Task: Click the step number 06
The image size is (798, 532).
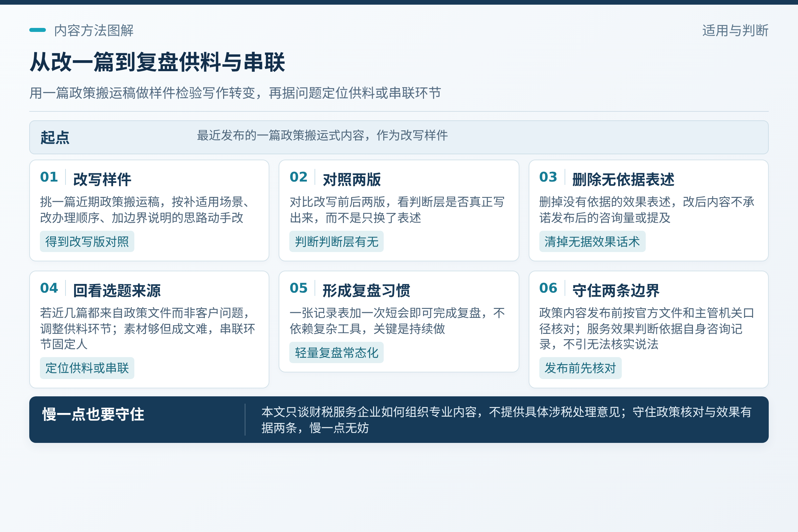Action: tap(548, 288)
